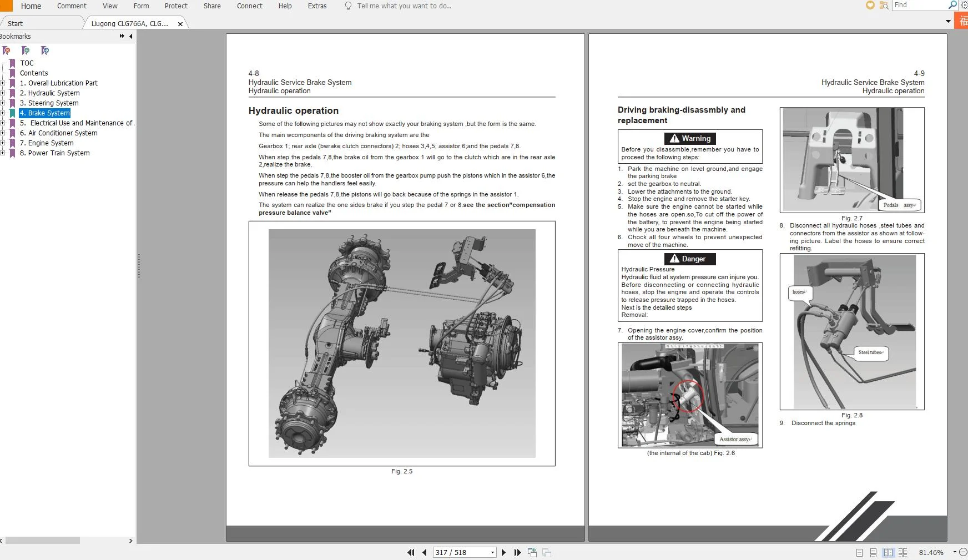Switch to single page view mode

click(859, 552)
